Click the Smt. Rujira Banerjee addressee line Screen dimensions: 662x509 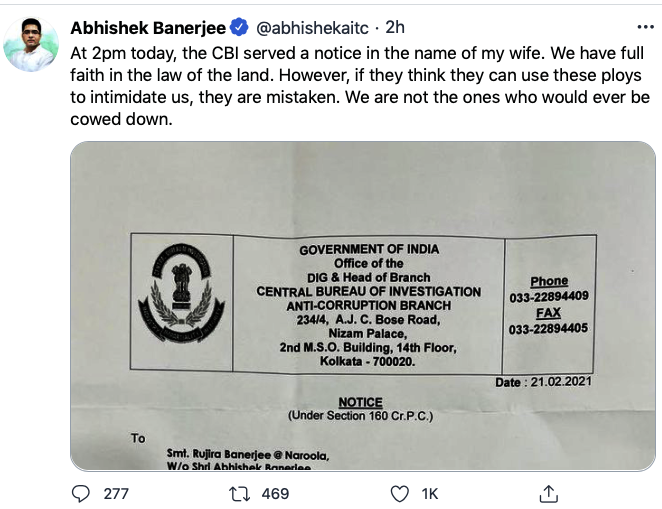coord(248,456)
